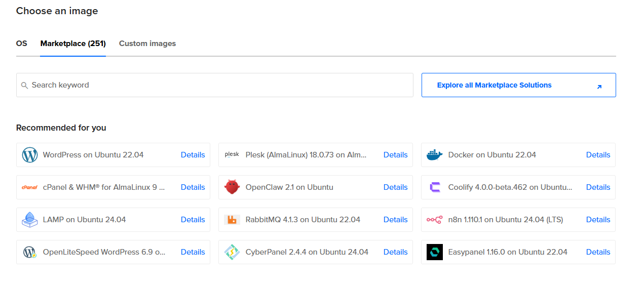Switch to the OS tab
This screenshot has width=644, height=286.
coord(22,44)
